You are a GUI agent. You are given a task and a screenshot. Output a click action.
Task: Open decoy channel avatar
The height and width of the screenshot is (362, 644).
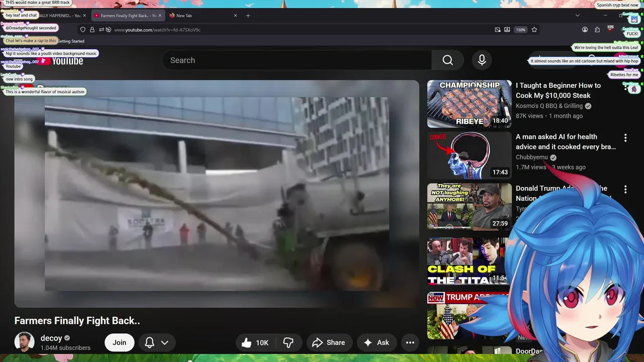[24, 342]
